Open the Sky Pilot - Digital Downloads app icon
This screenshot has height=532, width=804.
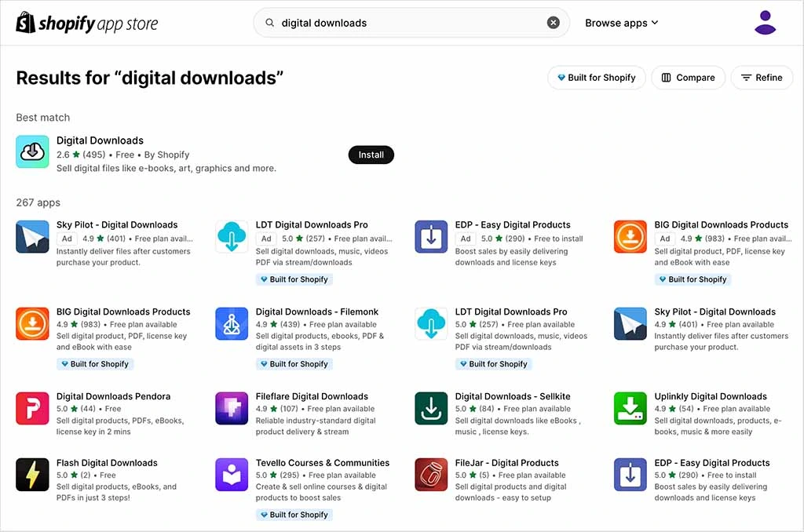point(32,236)
